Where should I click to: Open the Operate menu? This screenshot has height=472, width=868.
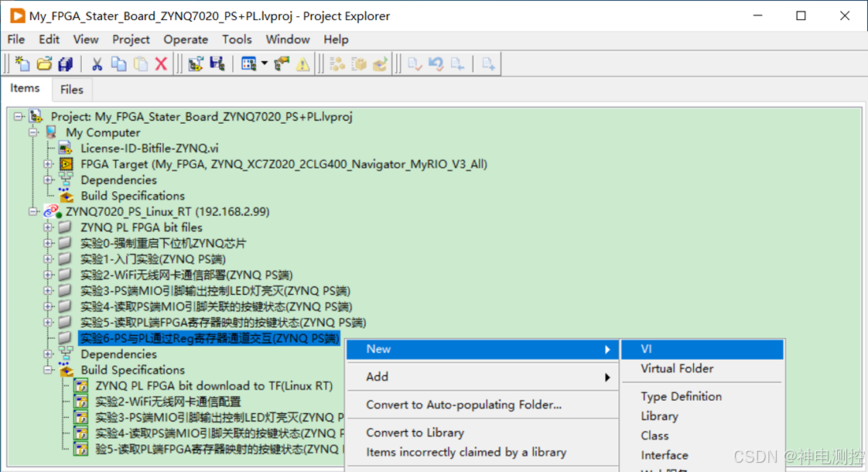pyautogui.click(x=186, y=39)
